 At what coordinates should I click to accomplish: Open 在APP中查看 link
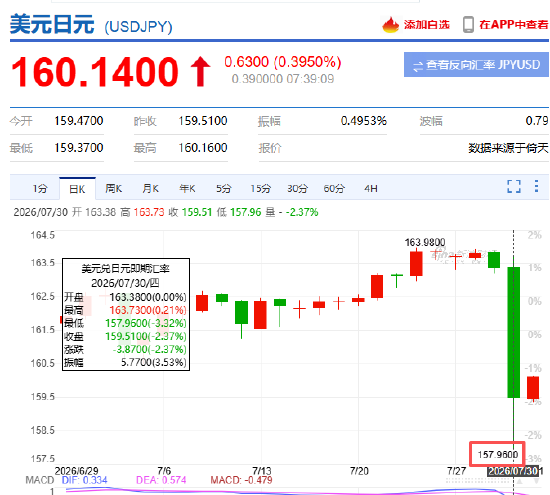click(x=514, y=25)
